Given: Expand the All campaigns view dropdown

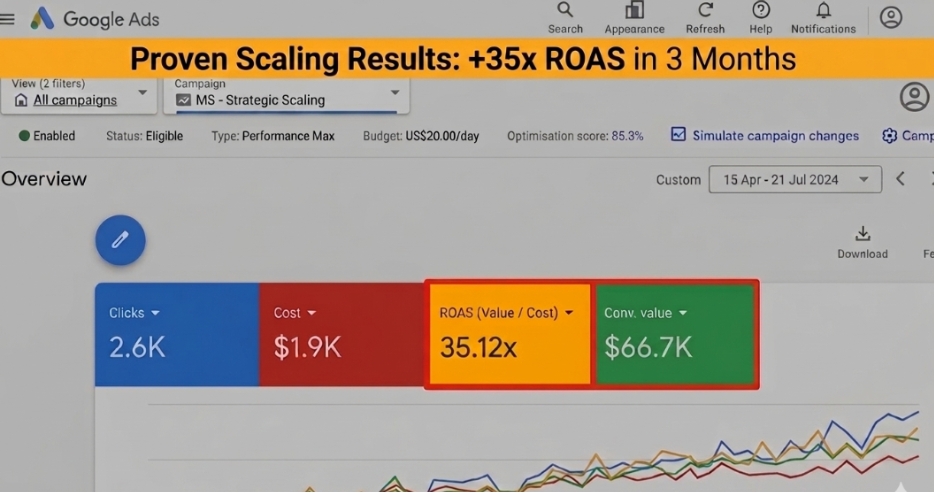Looking at the screenshot, I should pos(79,95).
